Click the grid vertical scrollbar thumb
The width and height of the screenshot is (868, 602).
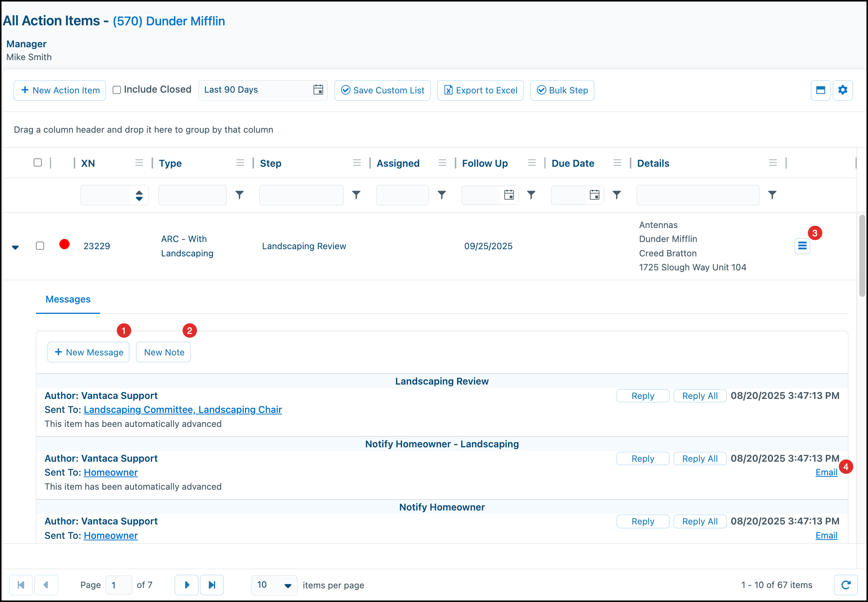(x=862, y=256)
